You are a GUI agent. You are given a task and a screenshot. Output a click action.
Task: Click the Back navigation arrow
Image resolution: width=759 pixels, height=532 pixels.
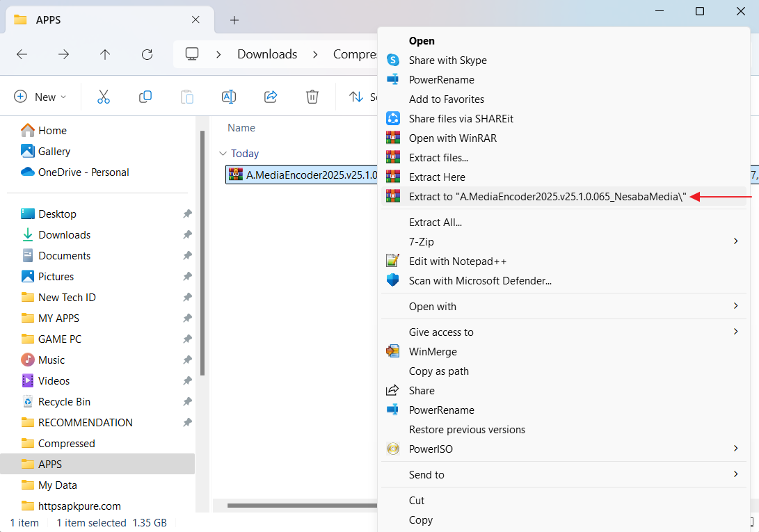point(22,54)
